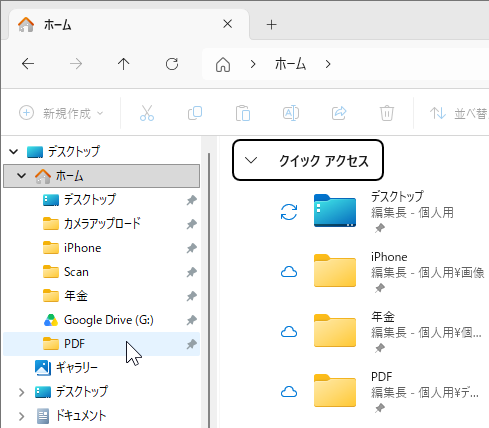The height and width of the screenshot is (428, 489).
Task: Click the Rename icon in toolbar
Action: click(x=291, y=113)
